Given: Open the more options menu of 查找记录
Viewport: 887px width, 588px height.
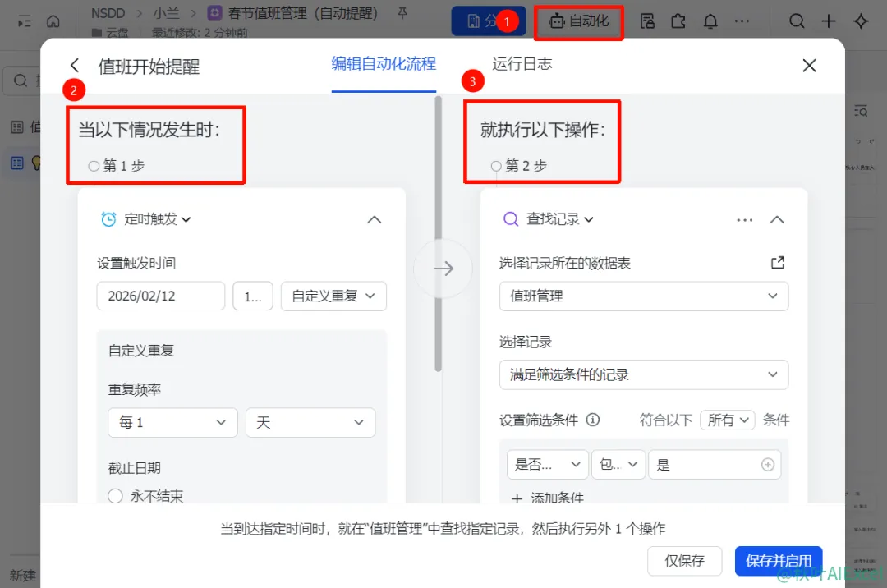Looking at the screenshot, I should 744,219.
